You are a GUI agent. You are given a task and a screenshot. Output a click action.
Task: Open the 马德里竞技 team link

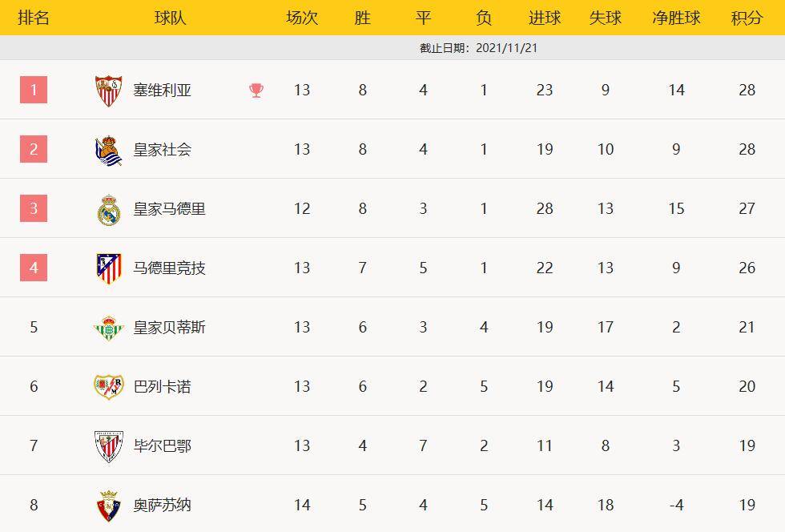tap(170, 268)
